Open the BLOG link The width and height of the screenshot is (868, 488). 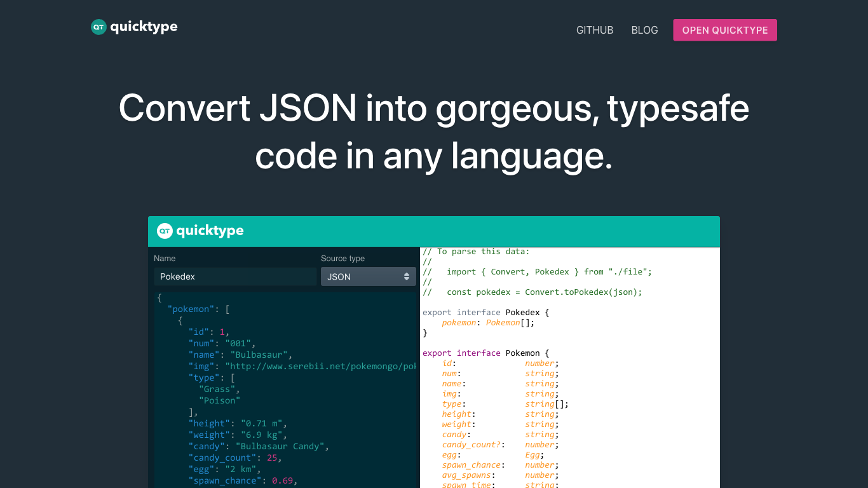(x=644, y=30)
